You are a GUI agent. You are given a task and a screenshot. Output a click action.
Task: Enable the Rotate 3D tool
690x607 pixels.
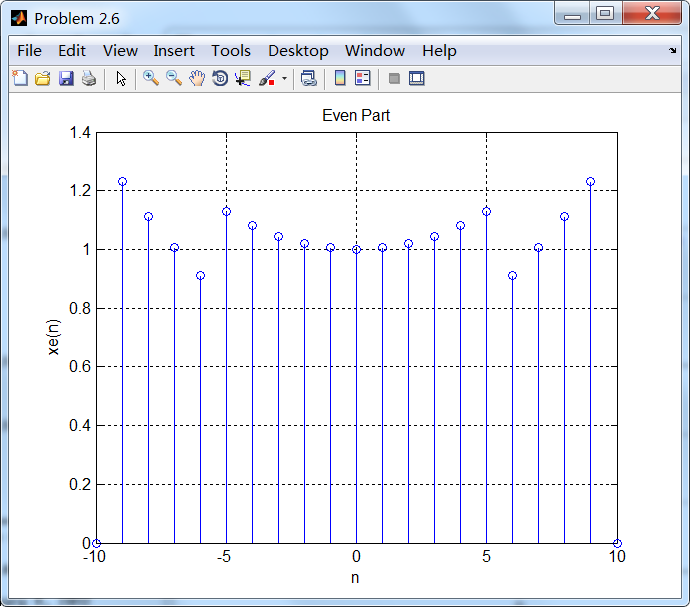pos(220,78)
